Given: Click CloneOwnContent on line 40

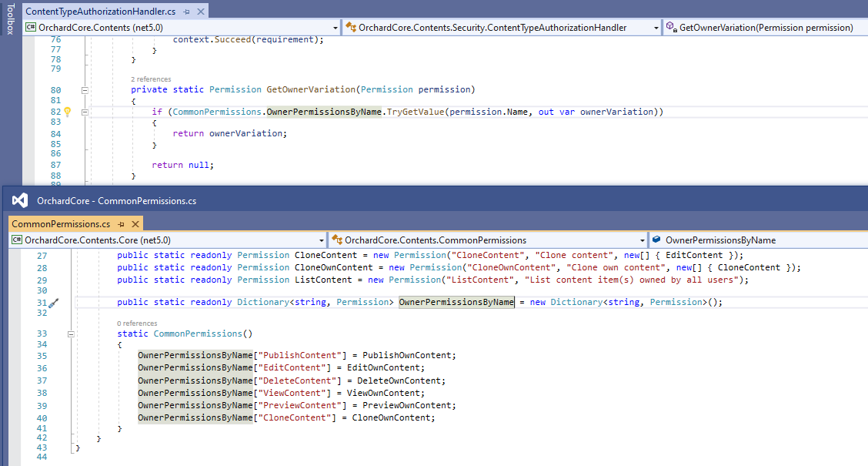Looking at the screenshot, I should (391, 417).
